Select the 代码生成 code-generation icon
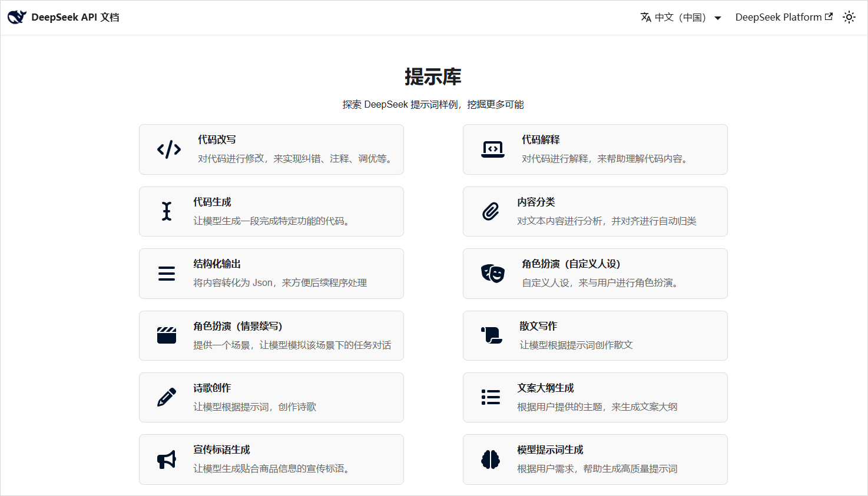 point(166,211)
